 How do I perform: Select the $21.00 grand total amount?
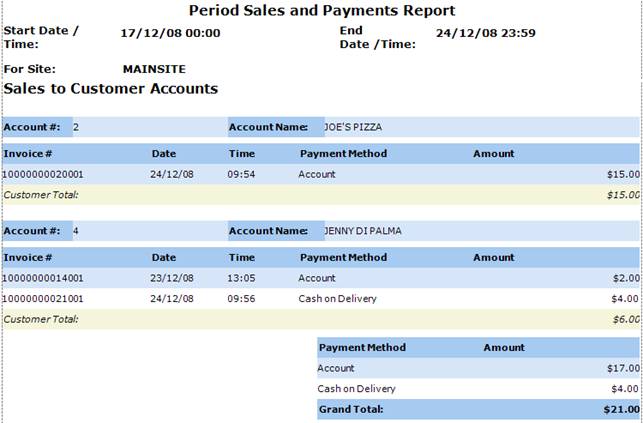(622, 409)
